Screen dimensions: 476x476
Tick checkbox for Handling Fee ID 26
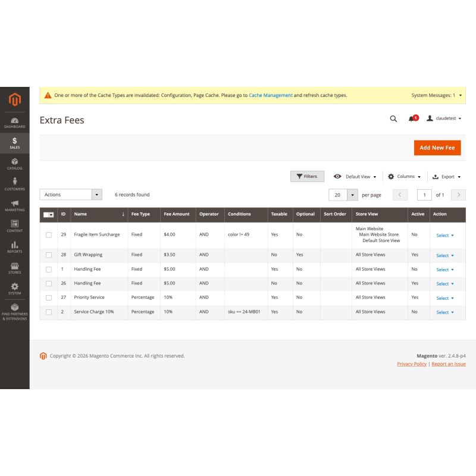pos(49,284)
